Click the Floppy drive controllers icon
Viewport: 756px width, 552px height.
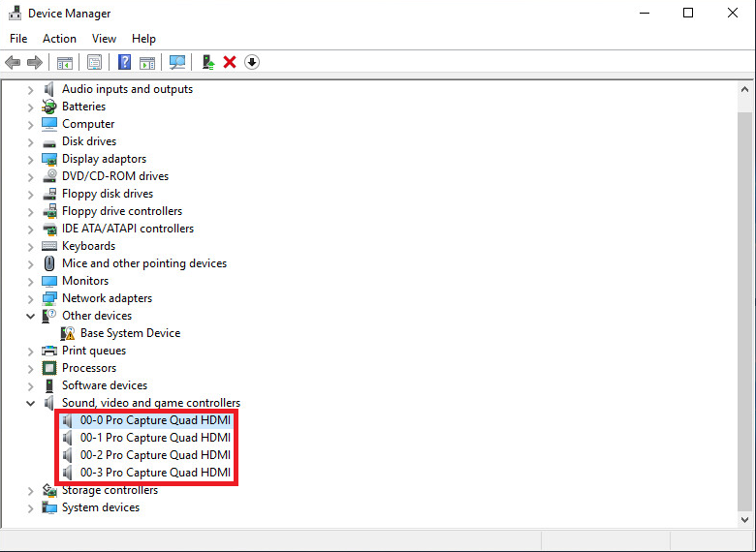coord(49,211)
